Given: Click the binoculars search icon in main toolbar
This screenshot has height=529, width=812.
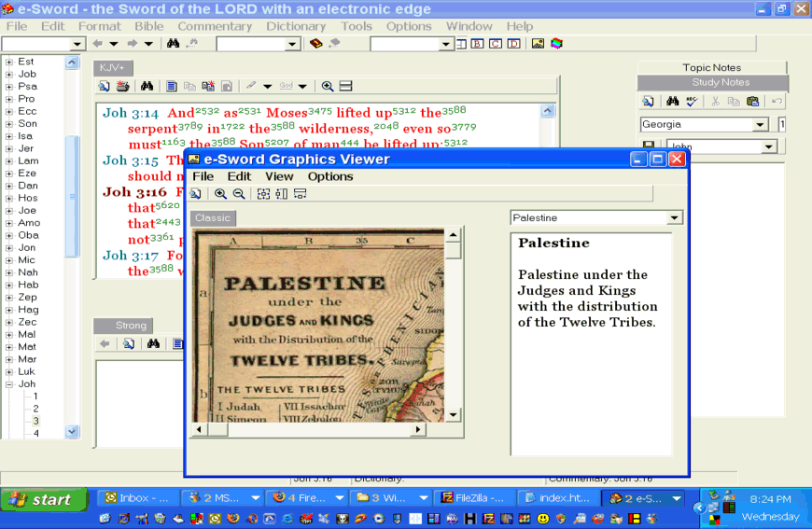Looking at the screenshot, I should [x=173, y=44].
